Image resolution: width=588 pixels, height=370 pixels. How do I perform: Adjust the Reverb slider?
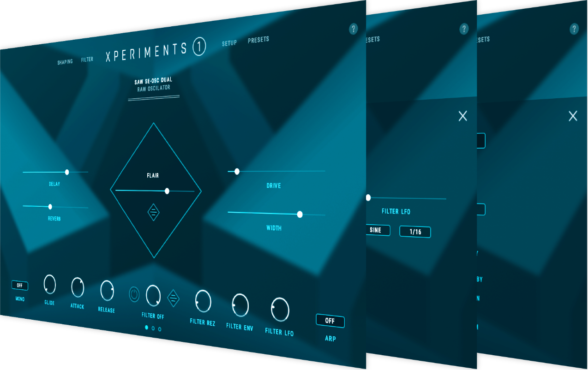tap(55, 207)
